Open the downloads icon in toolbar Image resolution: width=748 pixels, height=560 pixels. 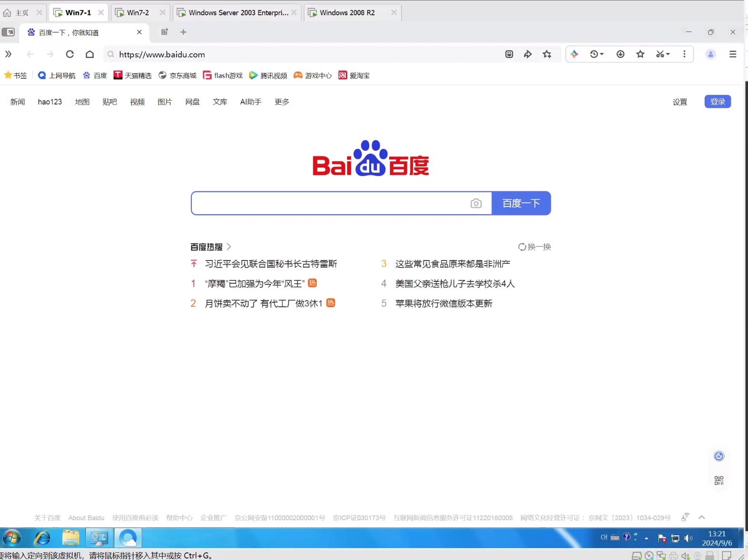[x=620, y=54]
